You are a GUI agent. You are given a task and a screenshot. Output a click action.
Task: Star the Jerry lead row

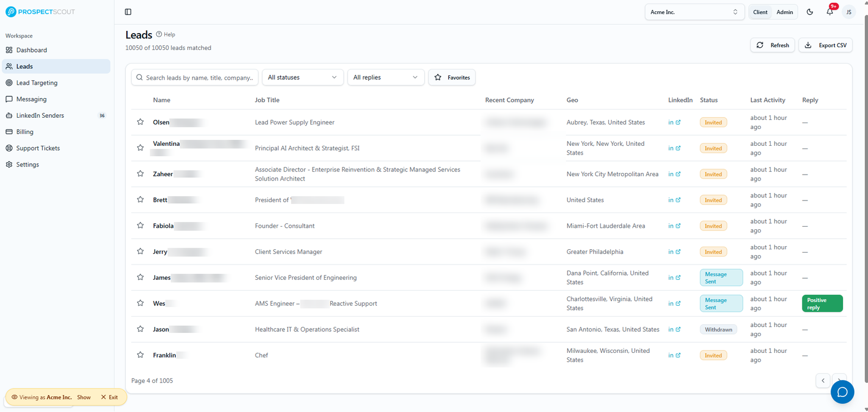point(141,252)
